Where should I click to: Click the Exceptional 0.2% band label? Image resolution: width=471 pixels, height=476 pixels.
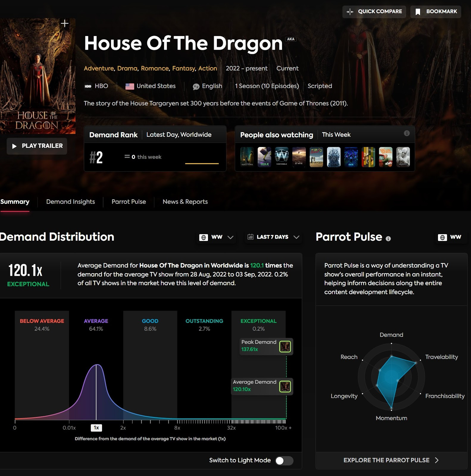tap(258, 325)
